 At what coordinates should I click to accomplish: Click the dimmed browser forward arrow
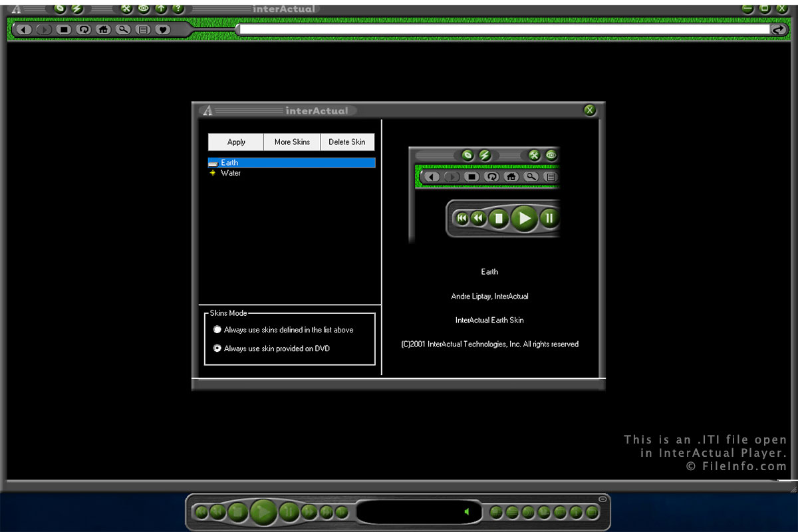click(44, 29)
